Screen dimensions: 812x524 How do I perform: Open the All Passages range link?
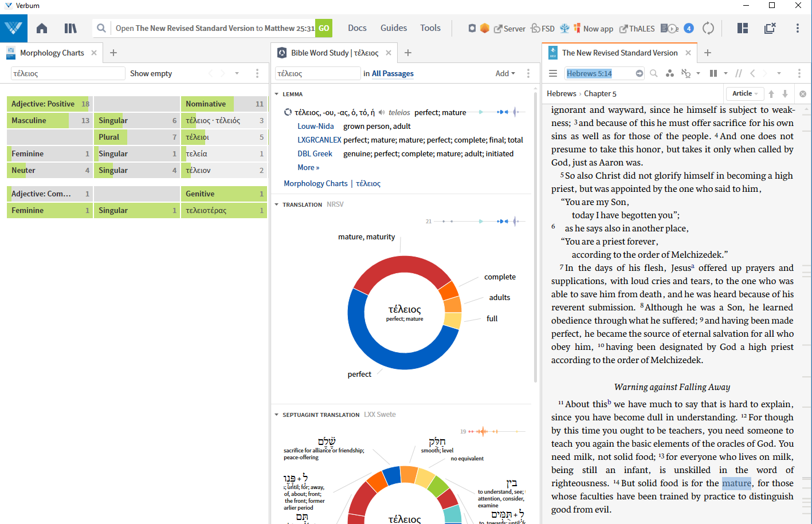click(x=393, y=73)
